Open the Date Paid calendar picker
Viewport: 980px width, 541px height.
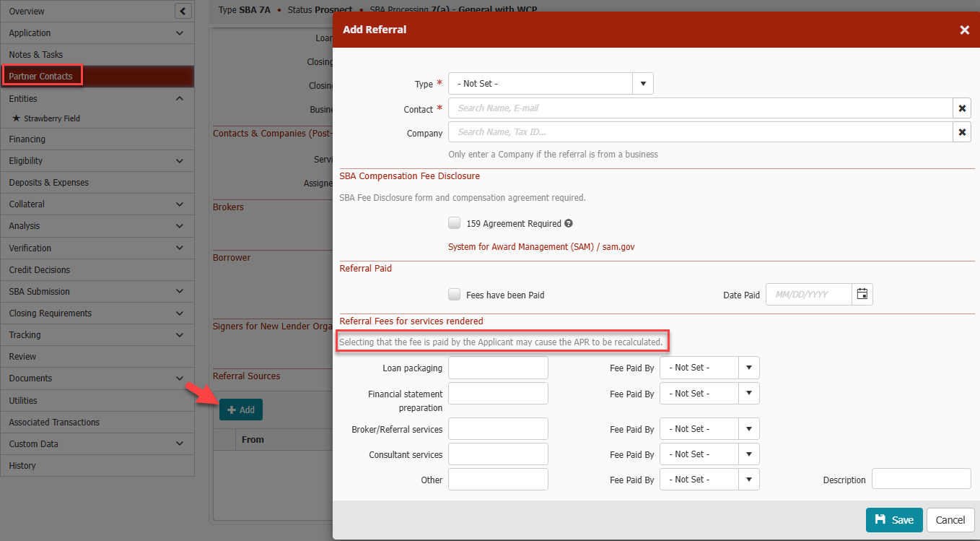click(862, 295)
